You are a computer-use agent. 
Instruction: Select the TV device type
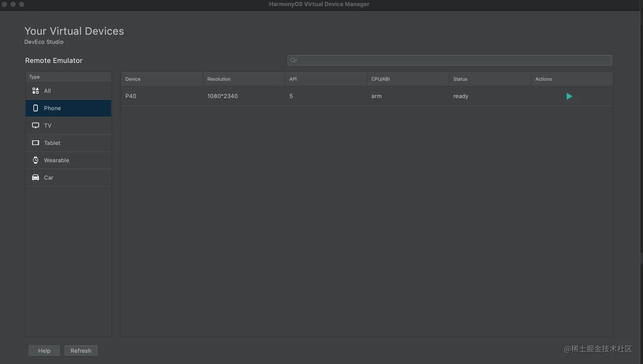68,126
